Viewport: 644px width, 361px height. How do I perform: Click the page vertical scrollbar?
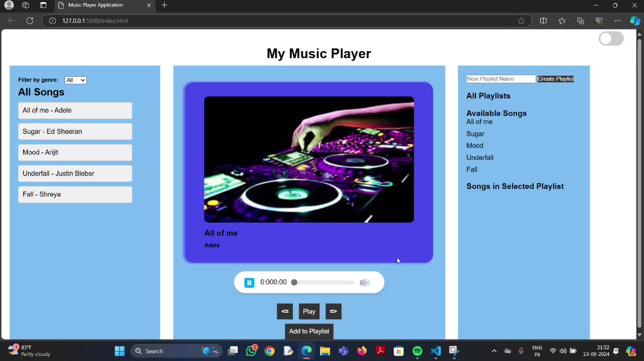639,184
